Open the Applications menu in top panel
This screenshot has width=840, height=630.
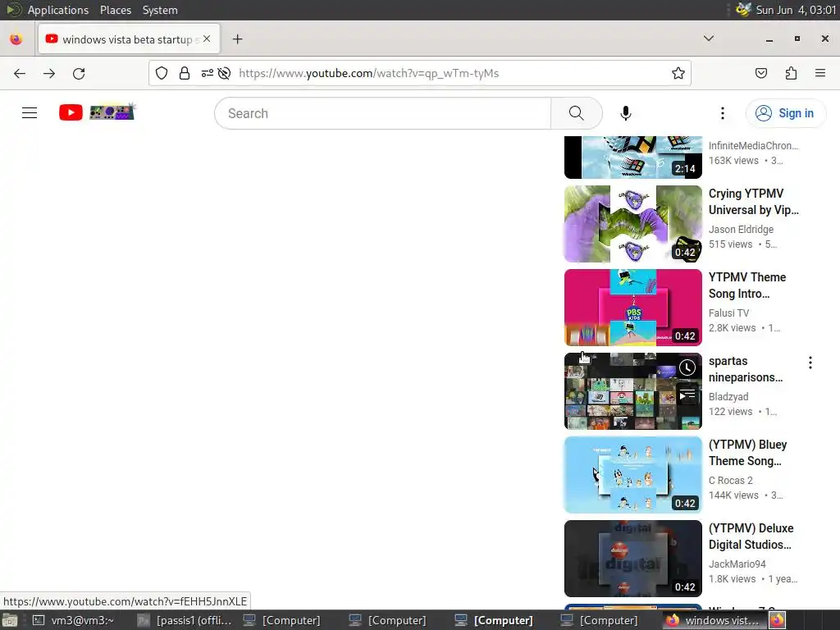pyautogui.click(x=58, y=10)
